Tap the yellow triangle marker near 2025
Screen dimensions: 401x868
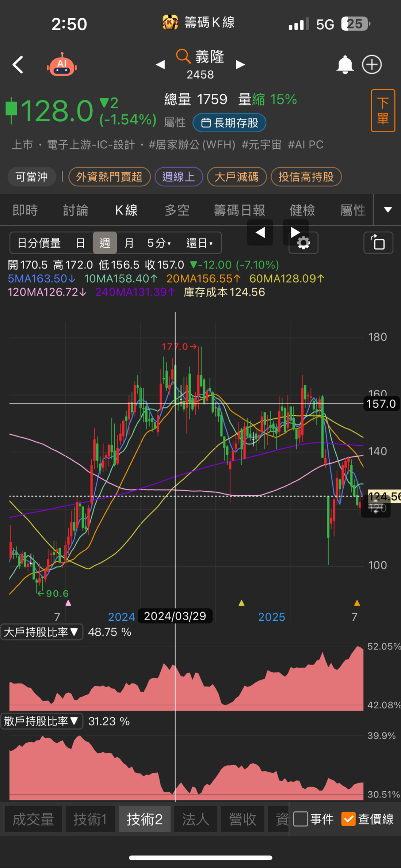(x=241, y=603)
